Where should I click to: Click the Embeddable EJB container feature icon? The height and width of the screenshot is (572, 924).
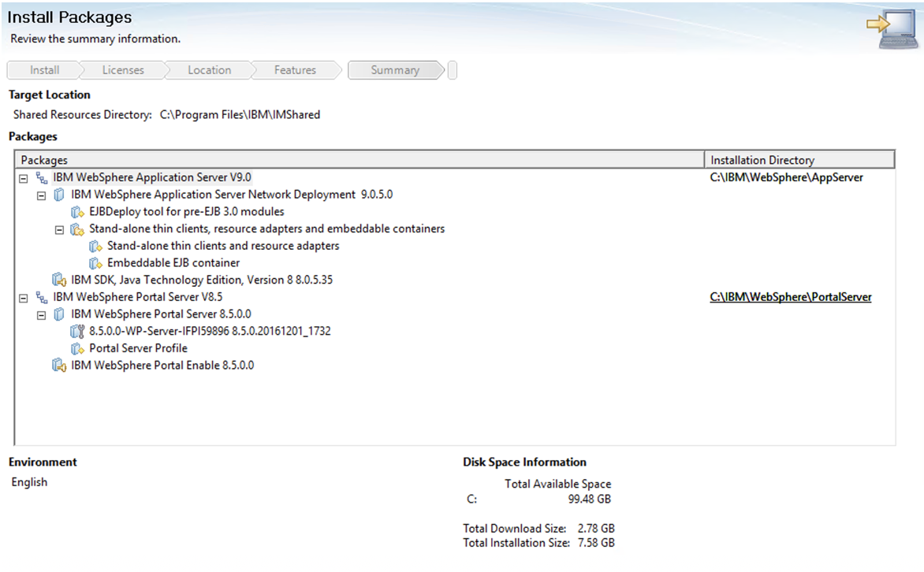coord(95,263)
